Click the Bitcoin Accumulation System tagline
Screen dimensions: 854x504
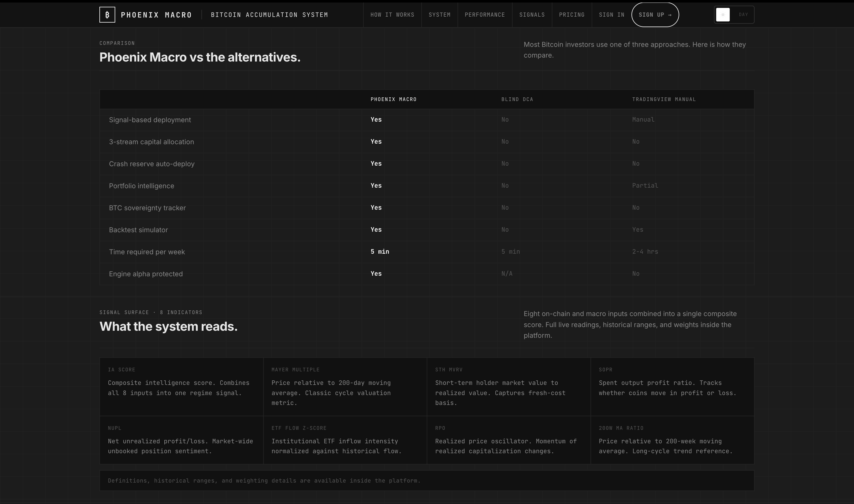click(269, 15)
